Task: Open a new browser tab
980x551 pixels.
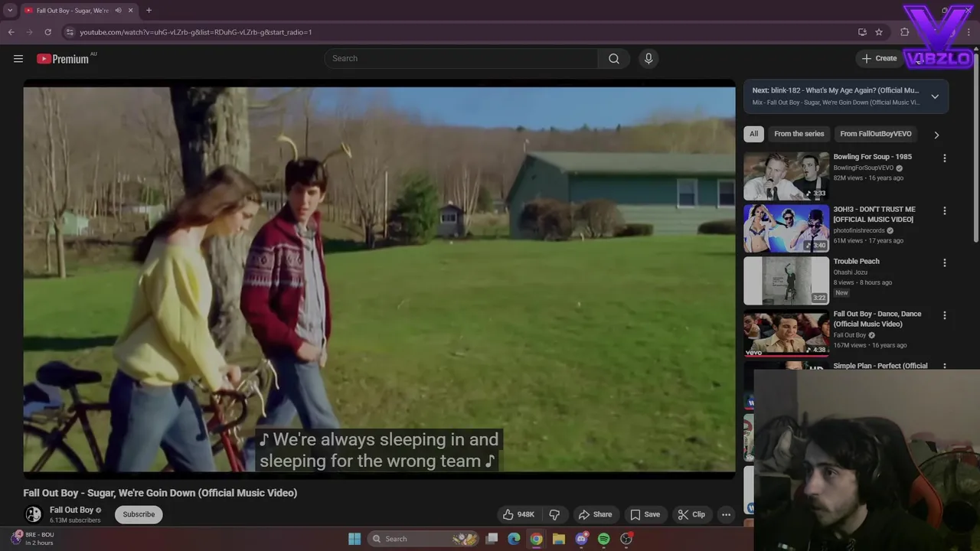Action: [149, 10]
